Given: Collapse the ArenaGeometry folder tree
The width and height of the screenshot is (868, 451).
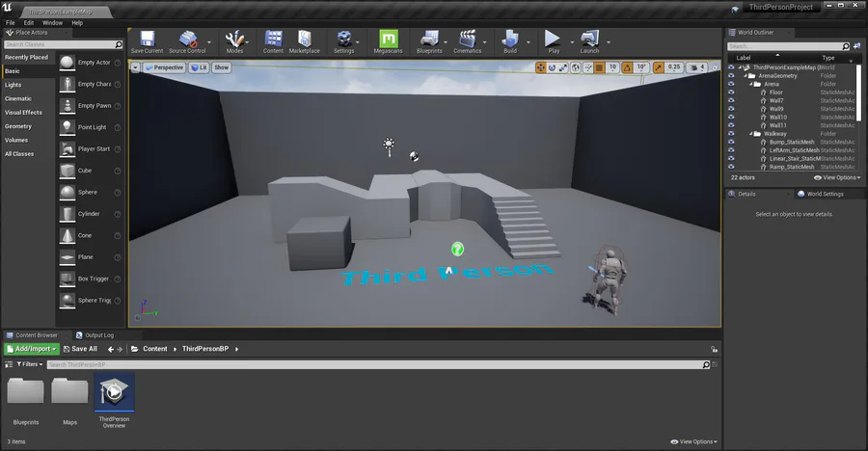Looking at the screenshot, I should click(746, 76).
